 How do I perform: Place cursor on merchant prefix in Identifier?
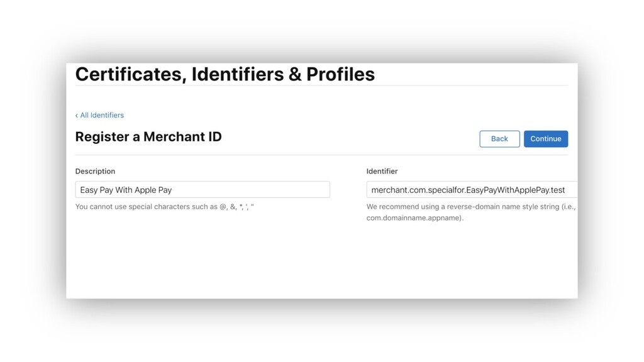[x=390, y=190]
